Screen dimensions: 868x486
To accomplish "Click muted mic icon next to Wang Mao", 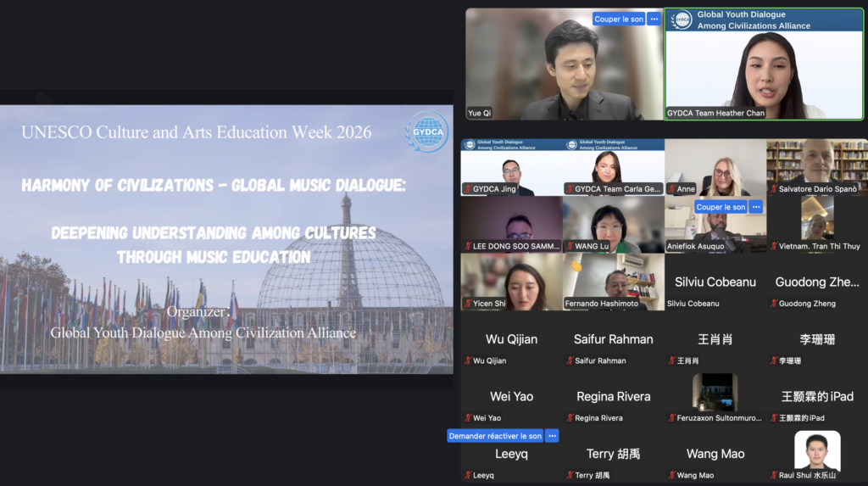I will [671, 475].
